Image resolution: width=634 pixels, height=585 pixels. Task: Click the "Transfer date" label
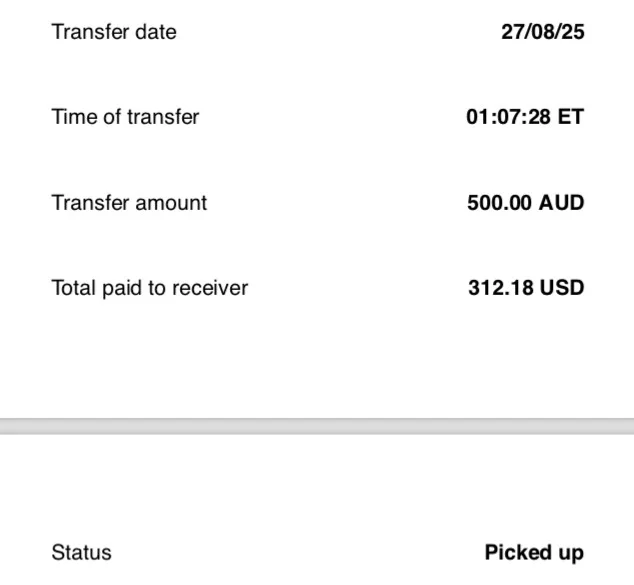114,32
